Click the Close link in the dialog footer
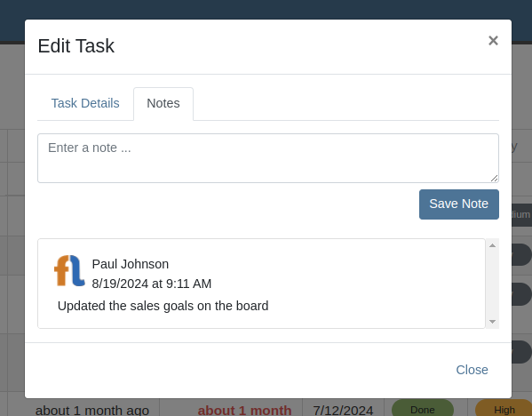Image resolution: width=532 pixels, height=416 pixels. coord(472,370)
